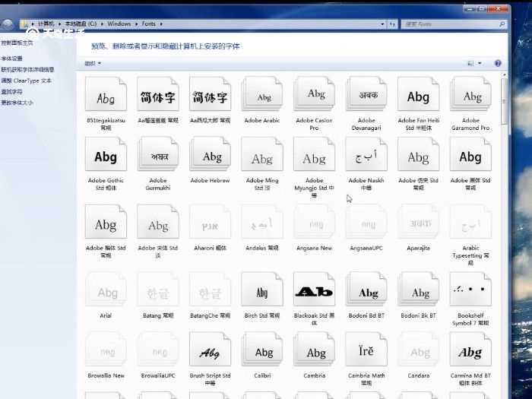532x399 pixels.
Task: Select the Arial font icon
Action: [106, 290]
